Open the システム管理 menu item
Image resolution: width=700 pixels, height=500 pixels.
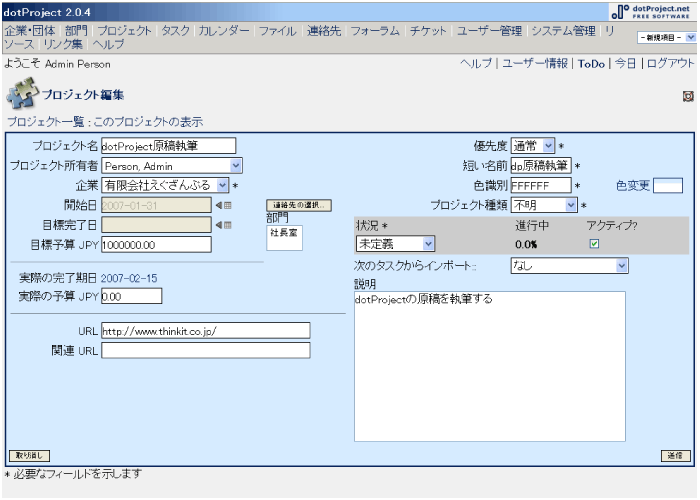(x=563, y=31)
